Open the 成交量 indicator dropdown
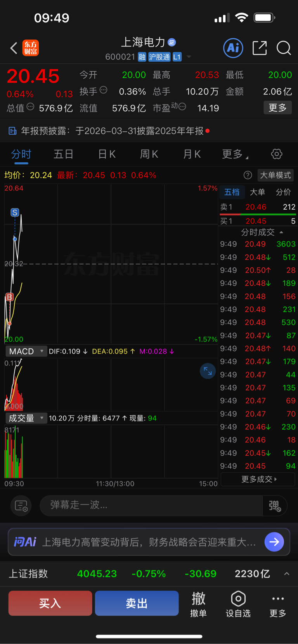This screenshot has width=298, height=644. click(x=26, y=418)
